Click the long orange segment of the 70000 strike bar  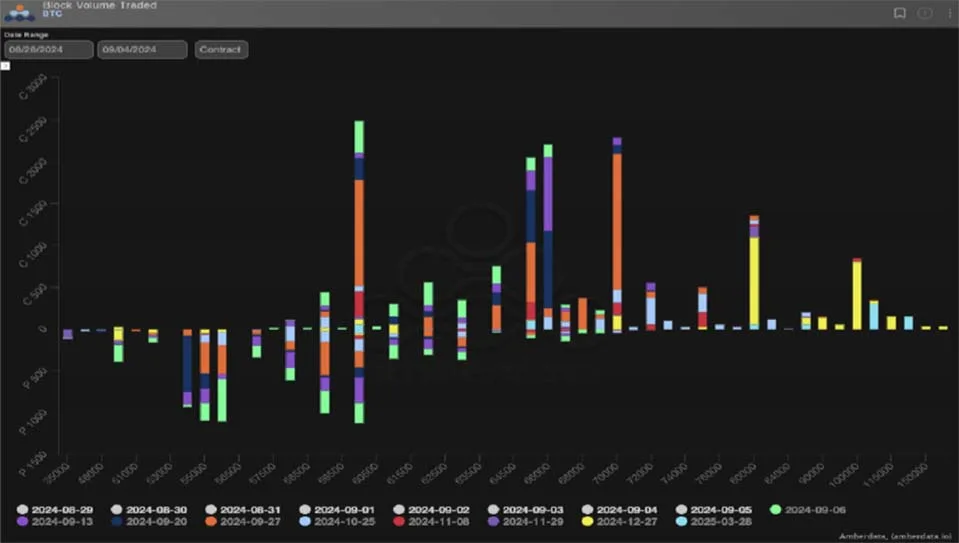tap(617, 221)
